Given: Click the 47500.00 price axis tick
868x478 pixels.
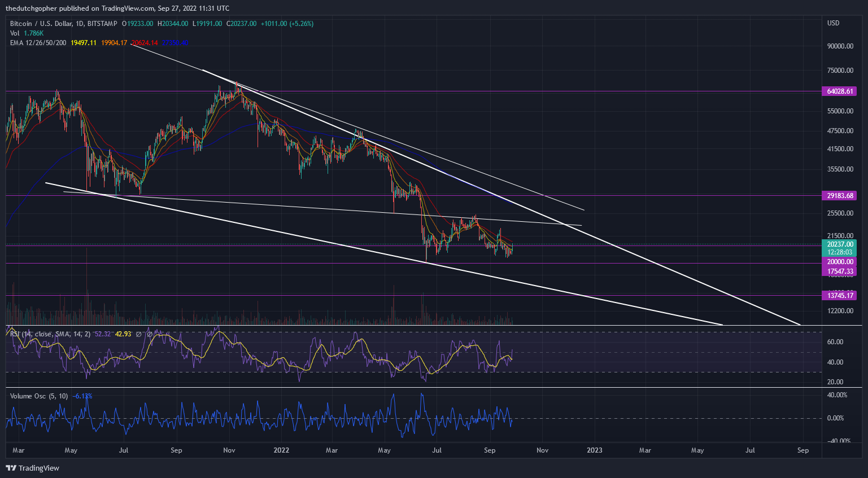Looking at the screenshot, I should coord(840,131).
